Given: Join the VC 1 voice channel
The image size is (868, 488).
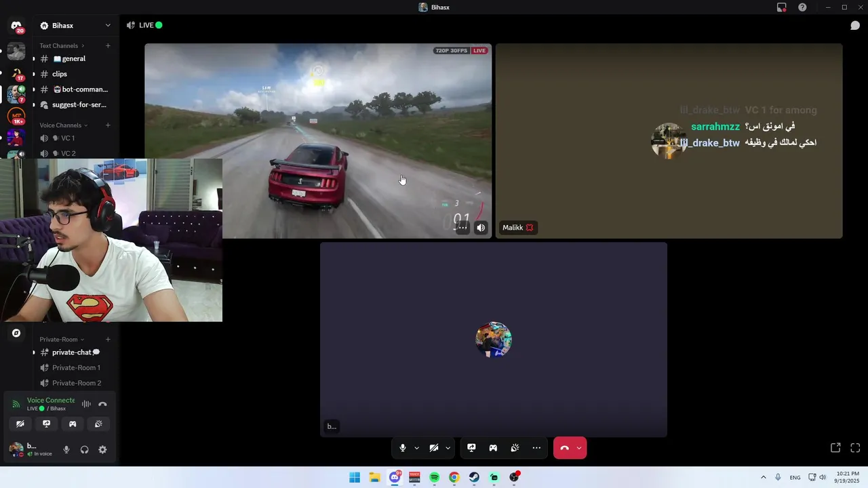Looking at the screenshot, I should click(75, 138).
